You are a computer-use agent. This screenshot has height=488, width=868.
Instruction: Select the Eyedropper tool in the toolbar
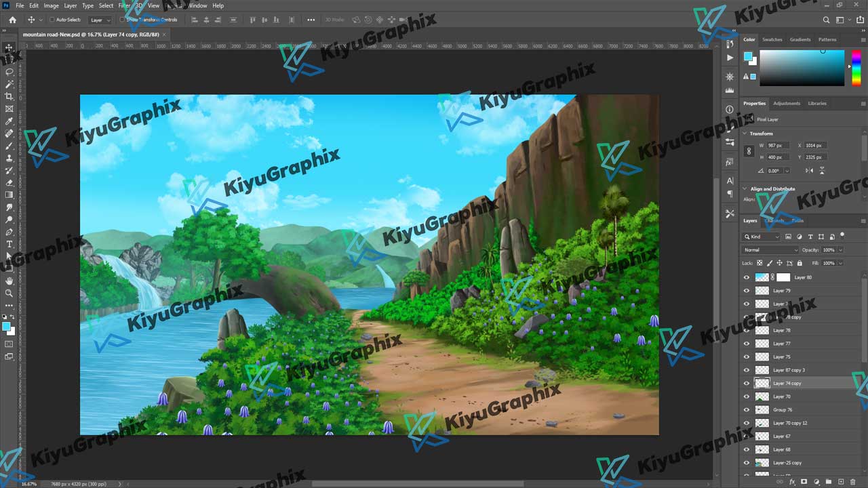pos(9,121)
